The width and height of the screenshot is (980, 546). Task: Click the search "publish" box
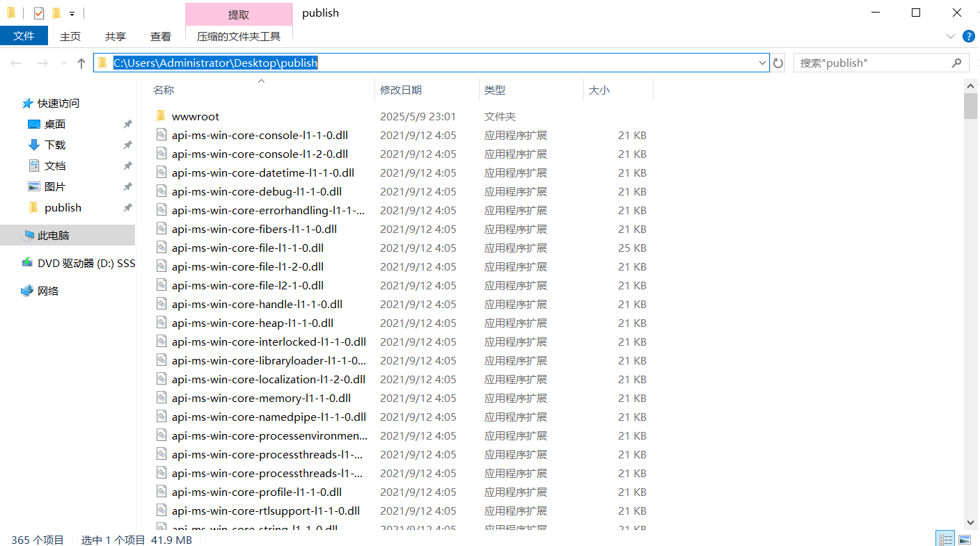tap(881, 63)
